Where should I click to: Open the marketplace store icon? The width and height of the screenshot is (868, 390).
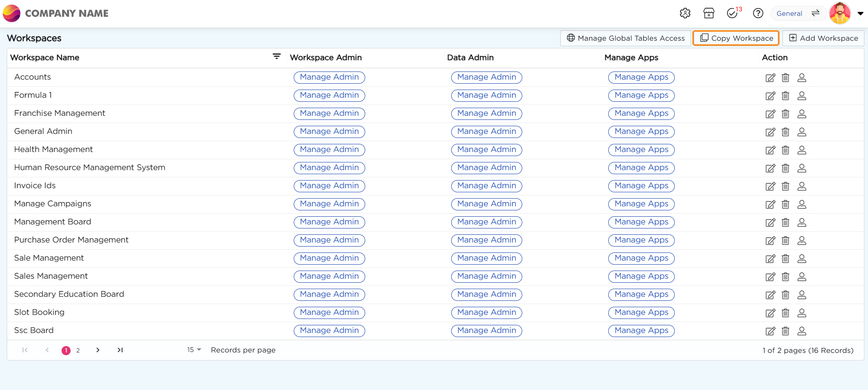click(709, 14)
